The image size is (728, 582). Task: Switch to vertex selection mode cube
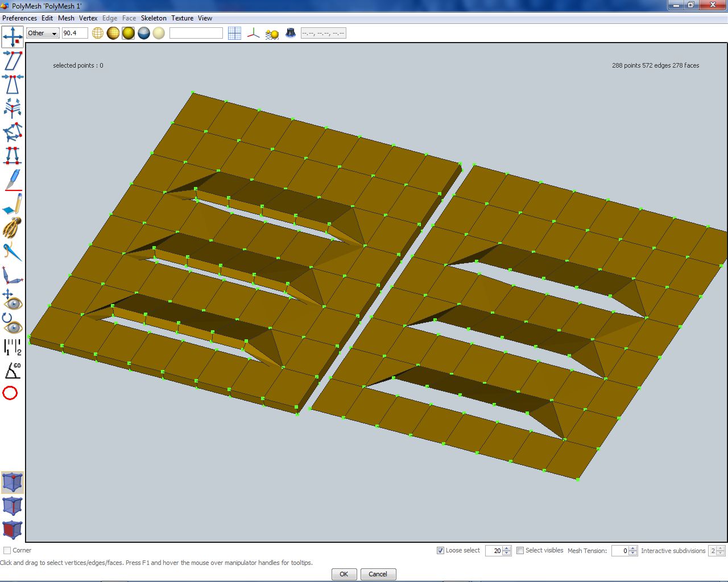[x=12, y=482]
